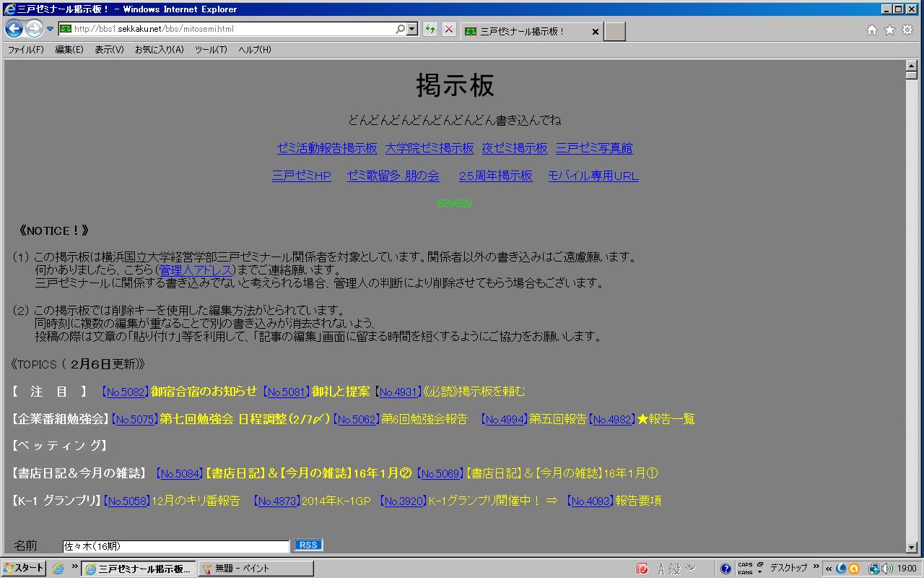Open the お気に入り(A) menu
The width and height of the screenshot is (924, 578).
pos(159,49)
